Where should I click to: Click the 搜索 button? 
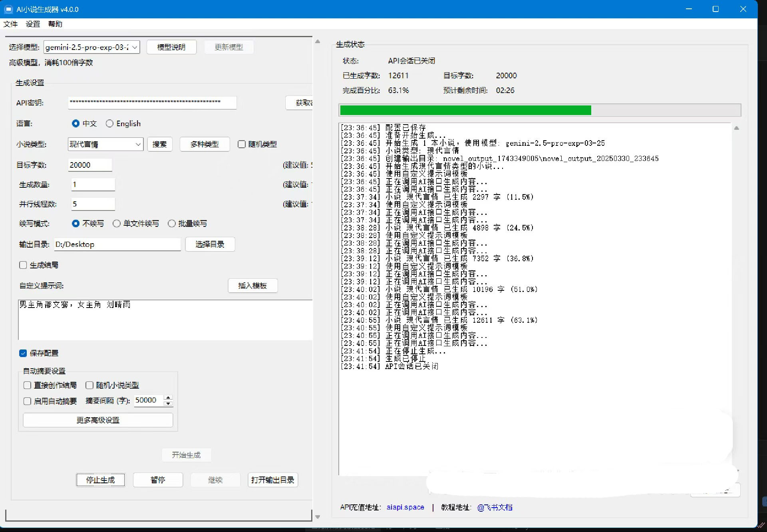(160, 144)
